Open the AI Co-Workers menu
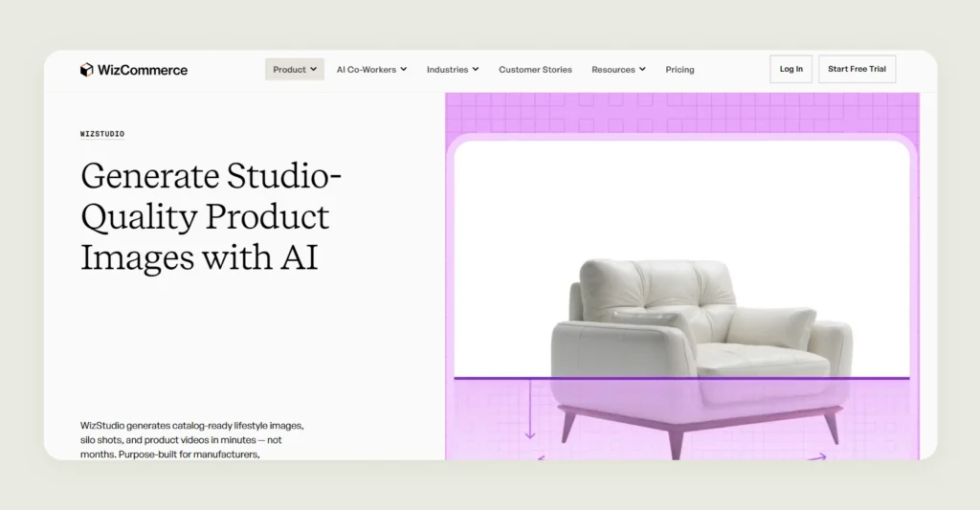 (371, 70)
